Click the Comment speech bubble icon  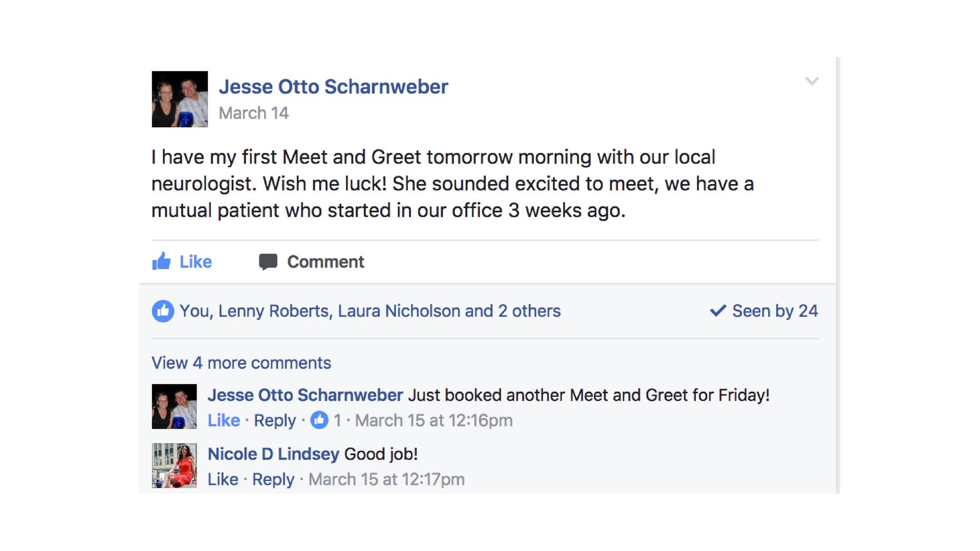point(268,262)
